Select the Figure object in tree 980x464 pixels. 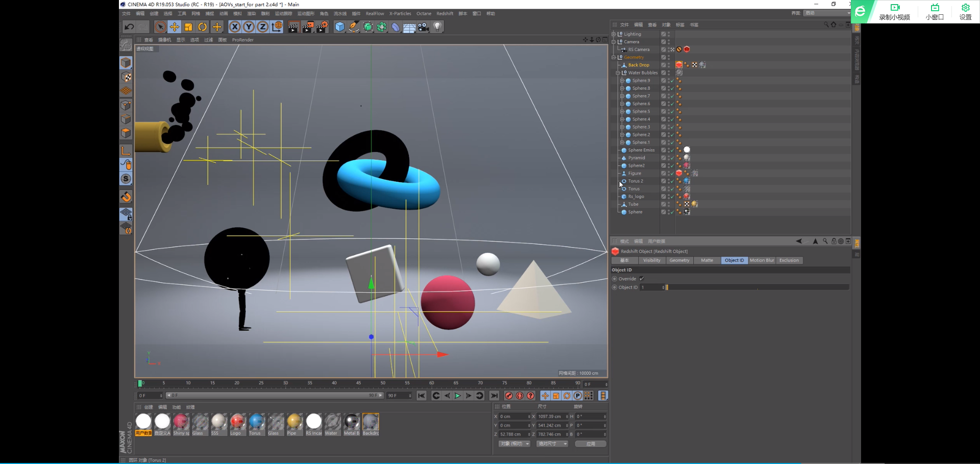click(x=634, y=174)
